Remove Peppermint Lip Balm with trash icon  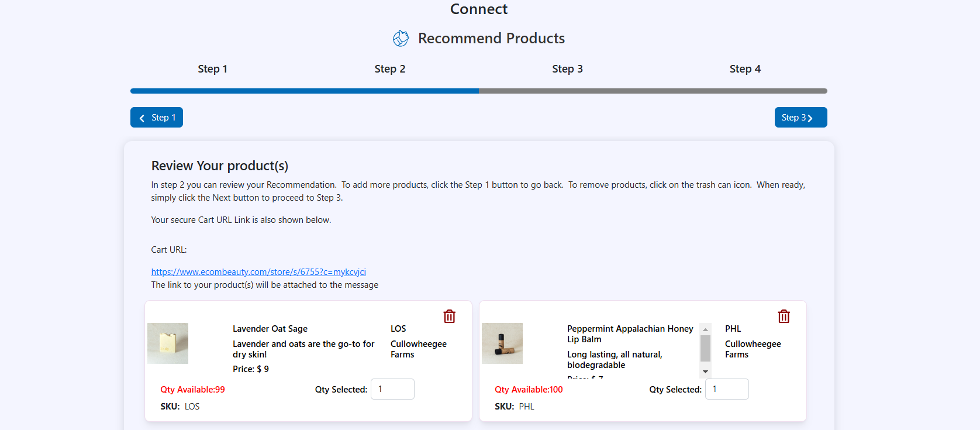click(x=784, y=317)
